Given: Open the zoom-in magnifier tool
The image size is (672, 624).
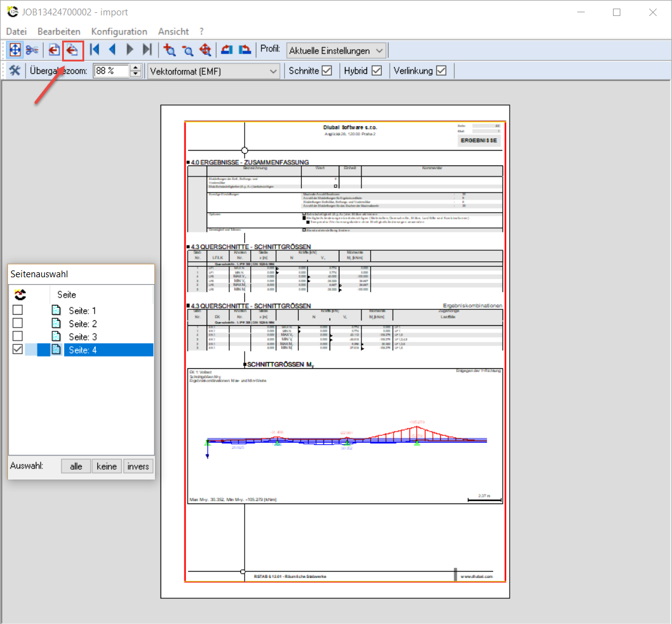Looking at the screenshot, I should [169, 50].
